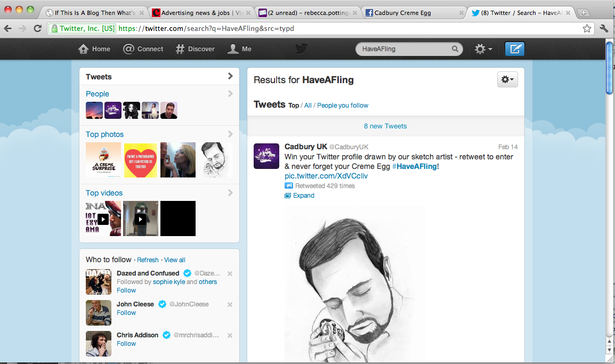Expand the Cadbury UK tweet
This screenshot has width=615, height=364.
click(x=300, y=196)
